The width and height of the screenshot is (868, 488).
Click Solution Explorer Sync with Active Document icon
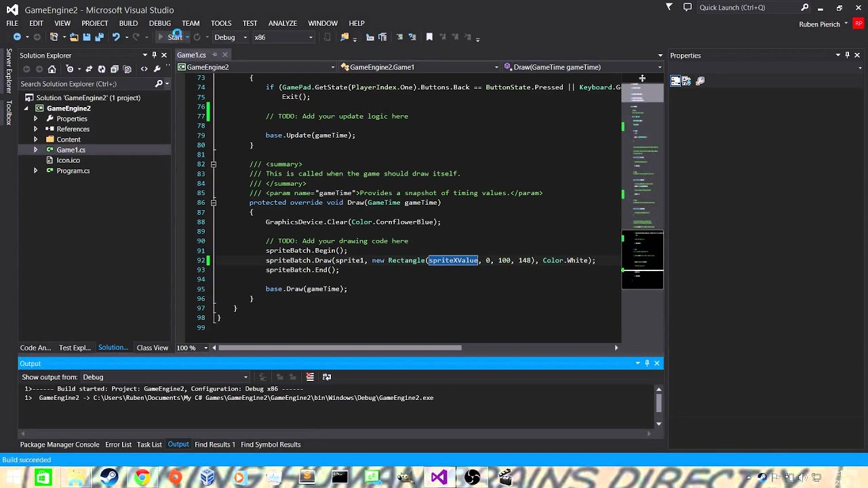tap(89, 69)
